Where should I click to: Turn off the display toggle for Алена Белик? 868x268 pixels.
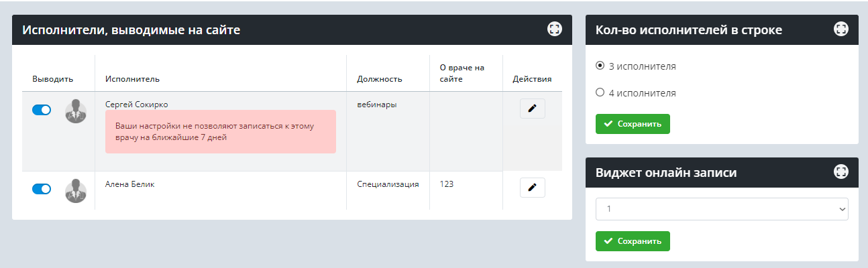(x=42, y=189)
